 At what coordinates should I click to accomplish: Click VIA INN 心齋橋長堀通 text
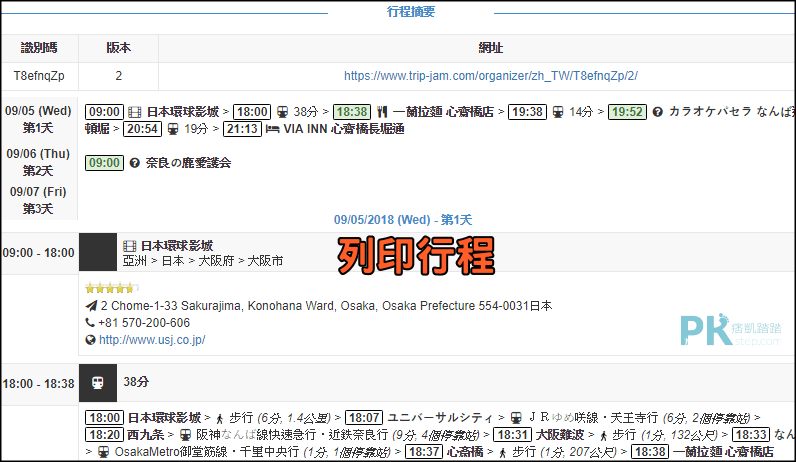click(x=344, y=129)
